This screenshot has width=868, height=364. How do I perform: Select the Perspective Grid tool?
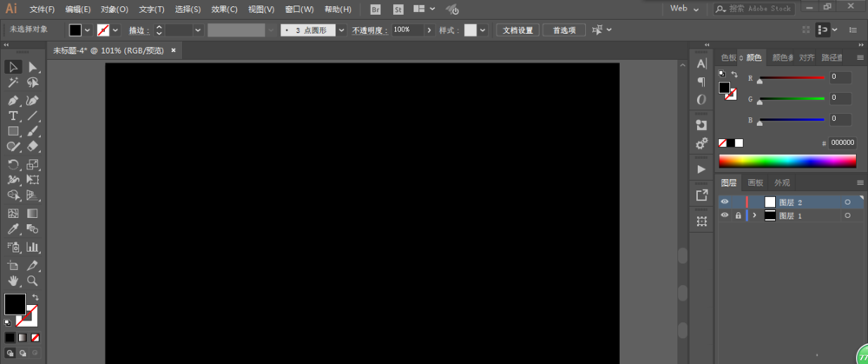click(33, 195)
